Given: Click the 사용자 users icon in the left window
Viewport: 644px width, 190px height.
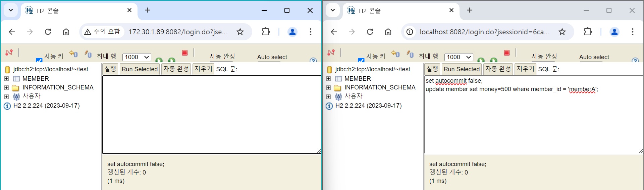Looking at the screenshot, I should click(16, 97).
